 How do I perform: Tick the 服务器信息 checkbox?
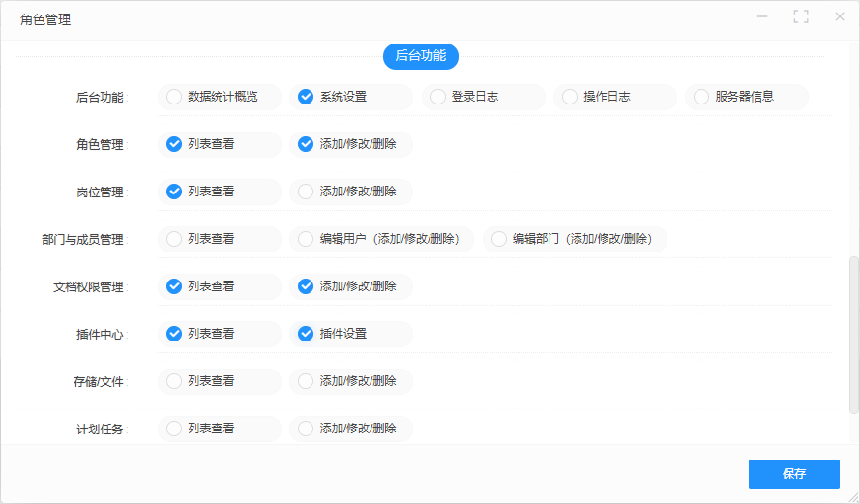[700, 97]
